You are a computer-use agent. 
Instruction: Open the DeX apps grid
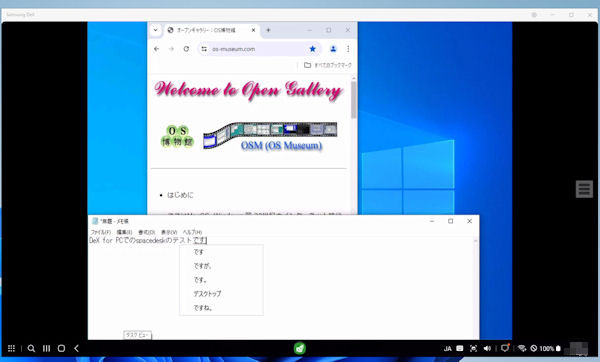click(x=11, y=348)
